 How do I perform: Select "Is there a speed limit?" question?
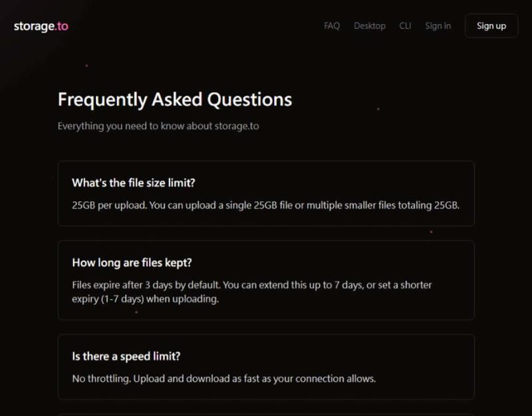click(126, 356)
